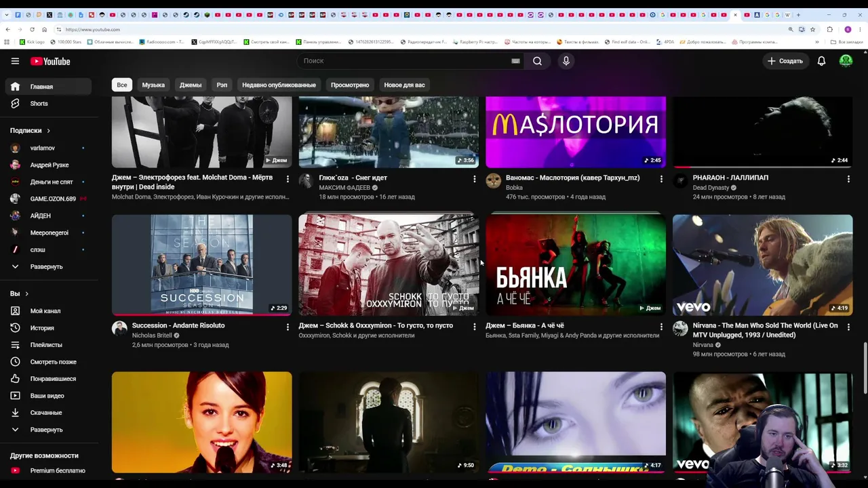Viewport: 868px width, 488px height.
Task: Click the YouTube logo
Action: 50,61
